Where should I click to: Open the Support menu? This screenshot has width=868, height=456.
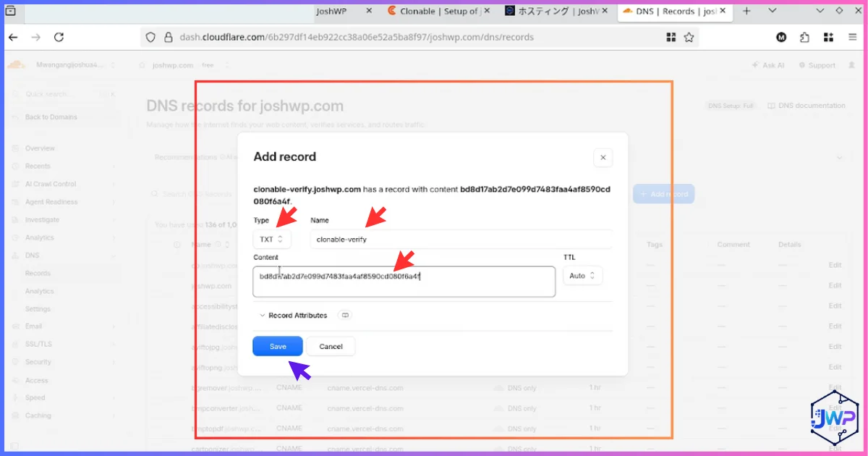817,65
